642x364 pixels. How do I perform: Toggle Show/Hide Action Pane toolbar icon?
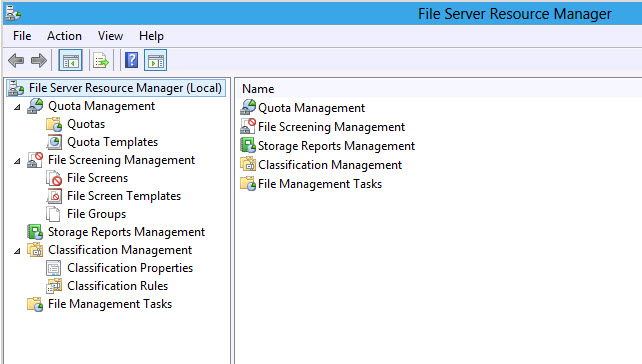pyautogui.click(x=156, y=61)
